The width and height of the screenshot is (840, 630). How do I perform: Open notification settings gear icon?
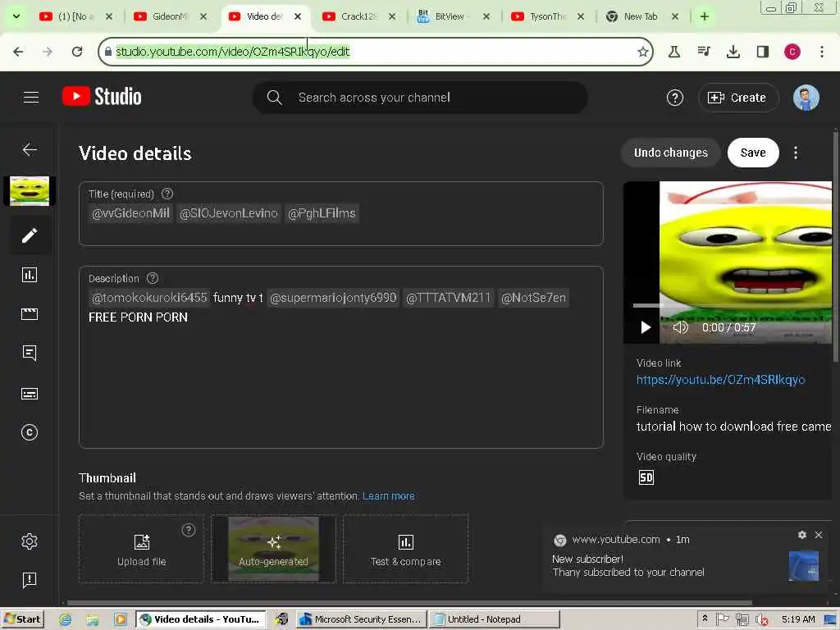coord(802,535)
